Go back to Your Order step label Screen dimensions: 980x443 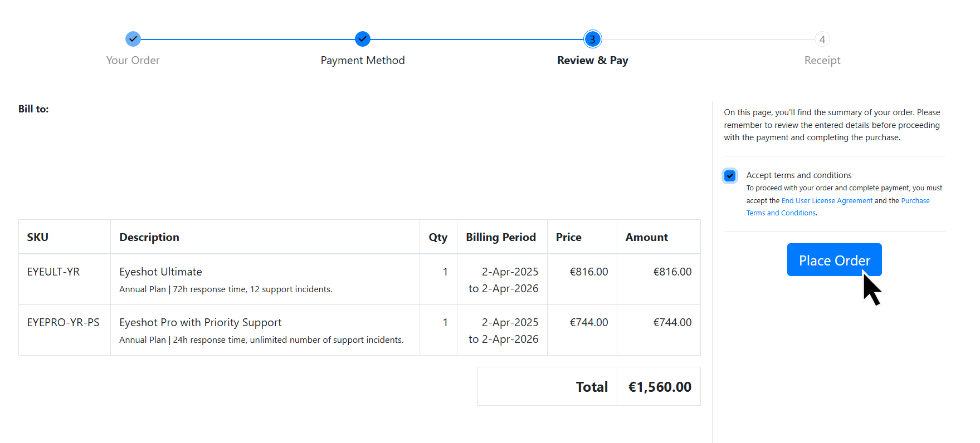tap(133, 60)
